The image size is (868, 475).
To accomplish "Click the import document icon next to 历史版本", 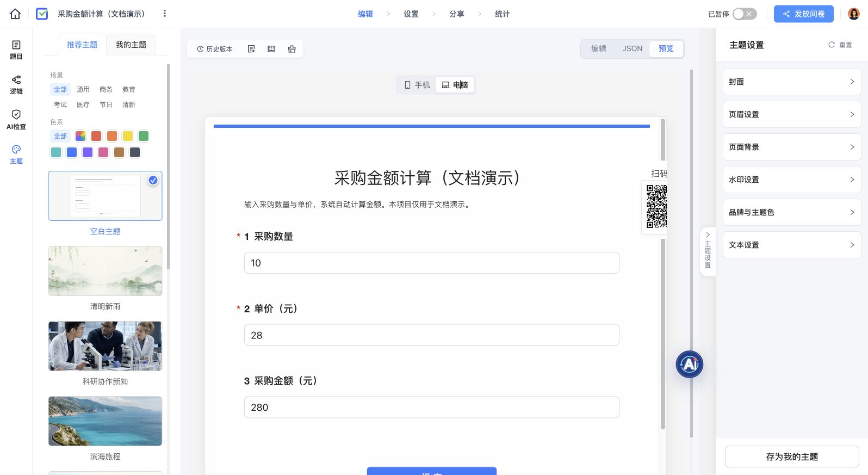I will pyautogui.click(x=251, y=49).
